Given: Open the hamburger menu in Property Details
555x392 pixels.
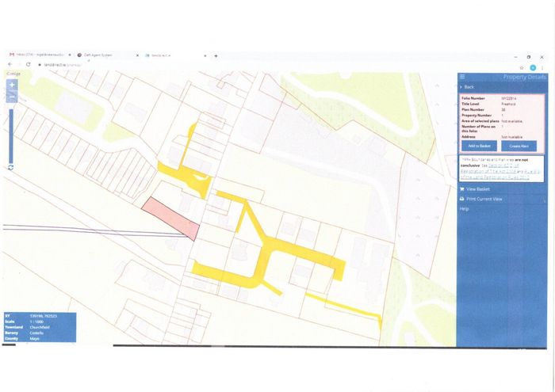Looking at the screenshot, I should coord(462,77).
